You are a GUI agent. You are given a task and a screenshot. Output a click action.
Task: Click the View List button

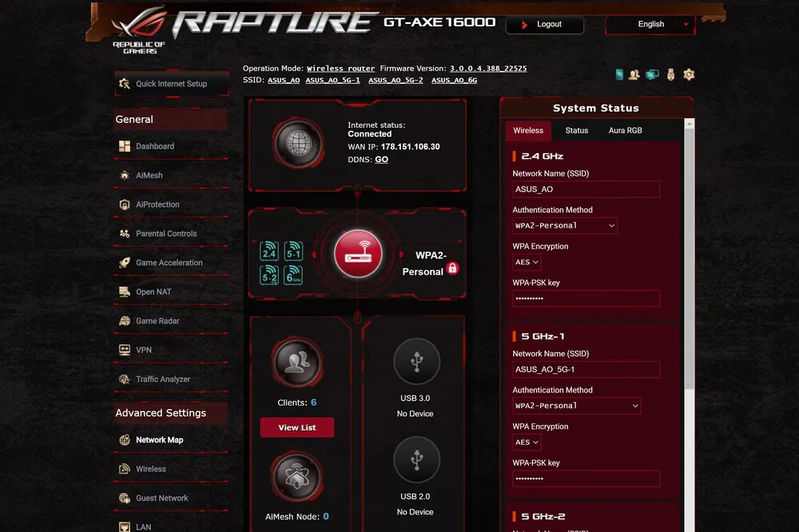[x=297, y=427]
